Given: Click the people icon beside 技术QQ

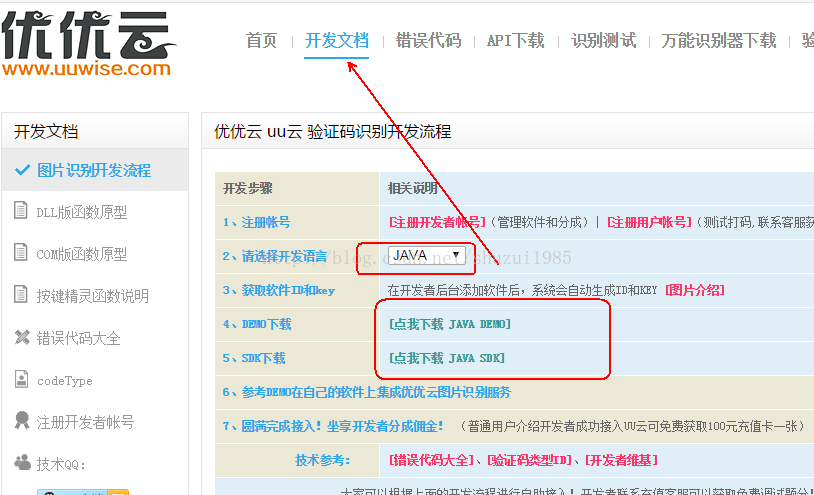Looking at the screenshot, I should [x=22, y=462].
